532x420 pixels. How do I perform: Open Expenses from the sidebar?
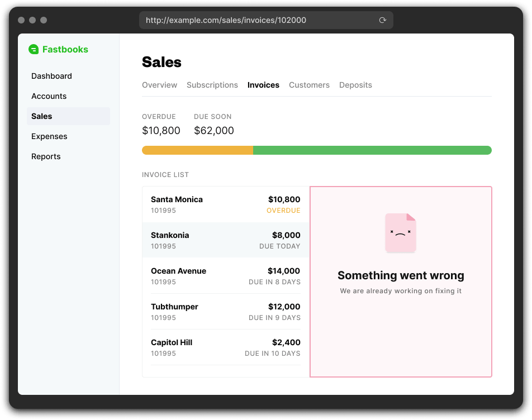49,136
